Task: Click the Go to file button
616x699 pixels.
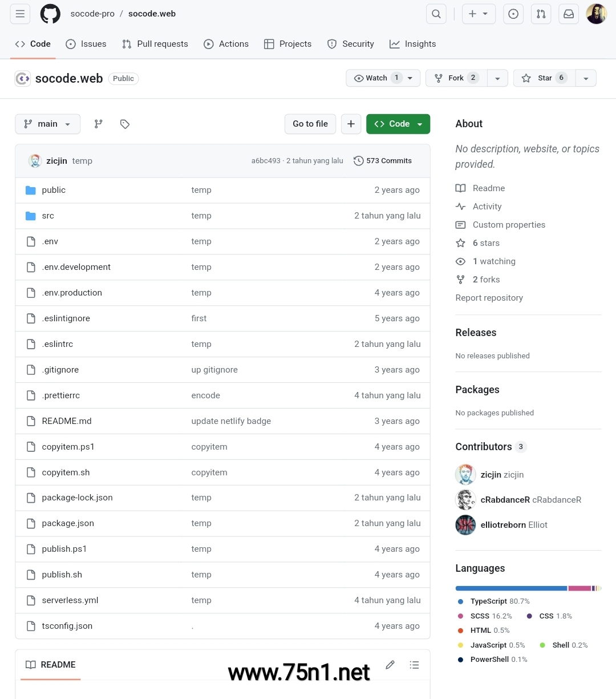Action: tap(310, 124)
